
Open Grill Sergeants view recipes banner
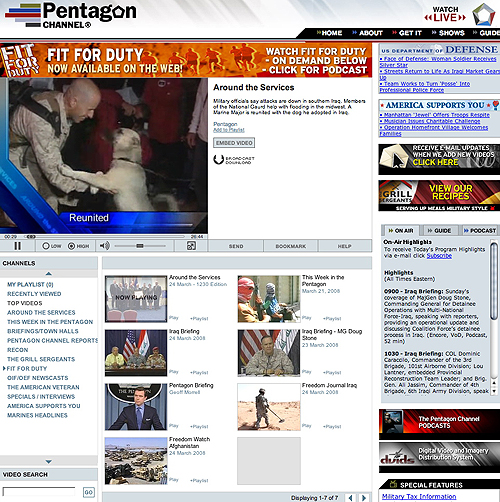439,196
